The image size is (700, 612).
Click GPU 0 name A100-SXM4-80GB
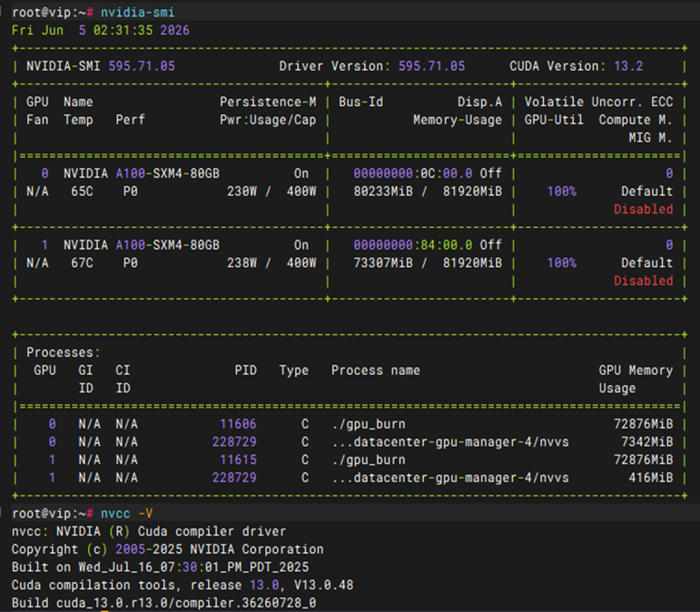(167, 173)
